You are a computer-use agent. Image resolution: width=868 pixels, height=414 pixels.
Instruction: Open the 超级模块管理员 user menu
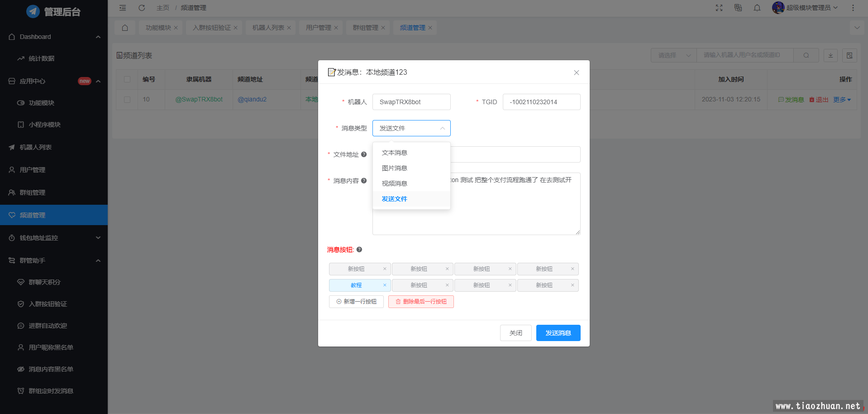click(806, 8)
